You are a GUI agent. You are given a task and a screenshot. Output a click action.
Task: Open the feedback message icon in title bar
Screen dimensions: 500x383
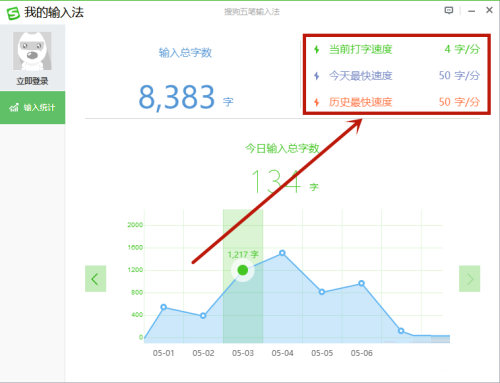click(x=449, y=11)
